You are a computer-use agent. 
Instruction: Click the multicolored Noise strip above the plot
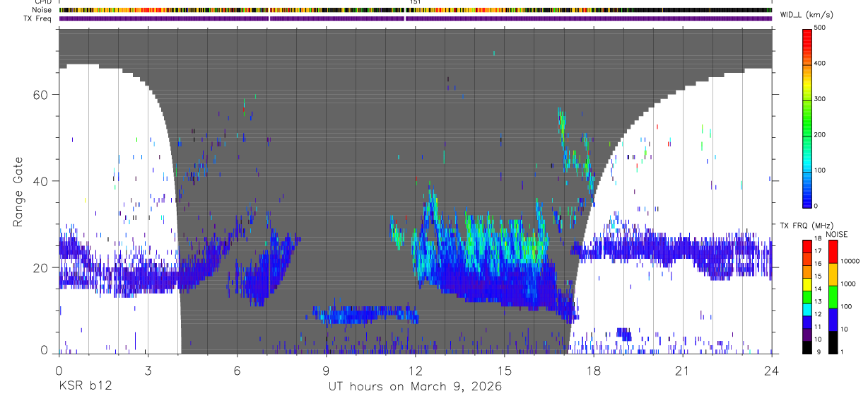pyautogui.click(x=415, y=10)
